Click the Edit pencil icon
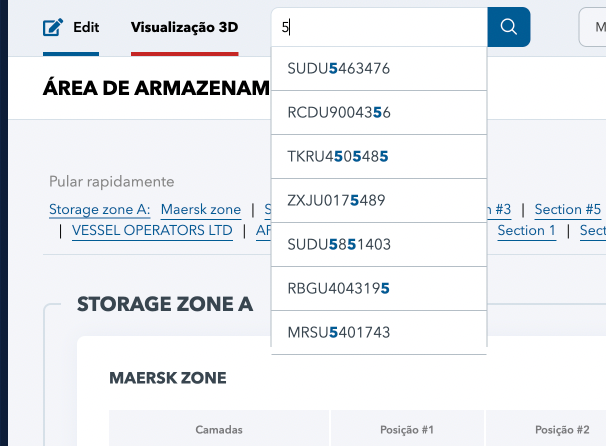 pyautogui.click(x=53, y=27)
